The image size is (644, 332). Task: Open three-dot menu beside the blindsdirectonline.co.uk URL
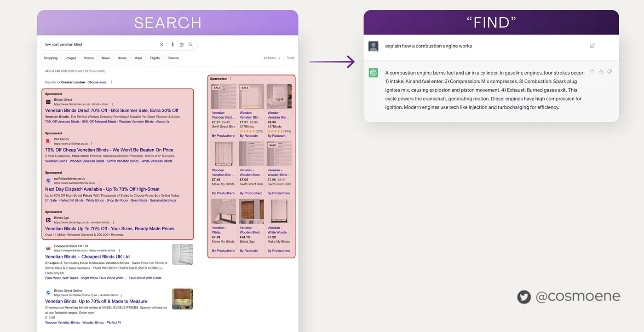pos(121,295)
